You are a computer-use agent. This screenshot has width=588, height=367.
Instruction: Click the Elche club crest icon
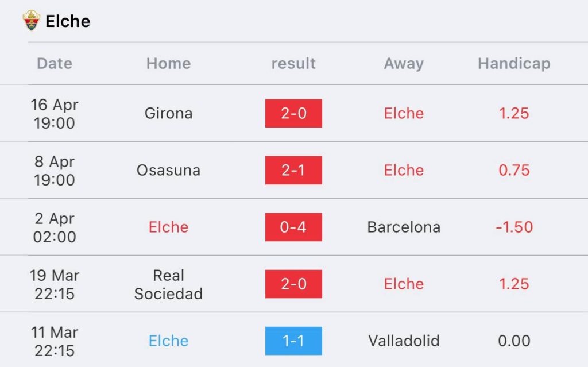tap(32, 21)
